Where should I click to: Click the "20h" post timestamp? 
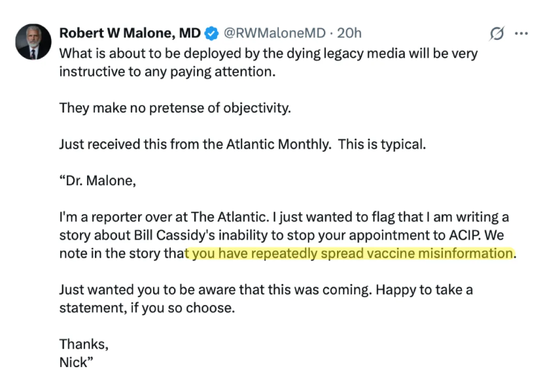pyautogui.click(x=349, y=33)
